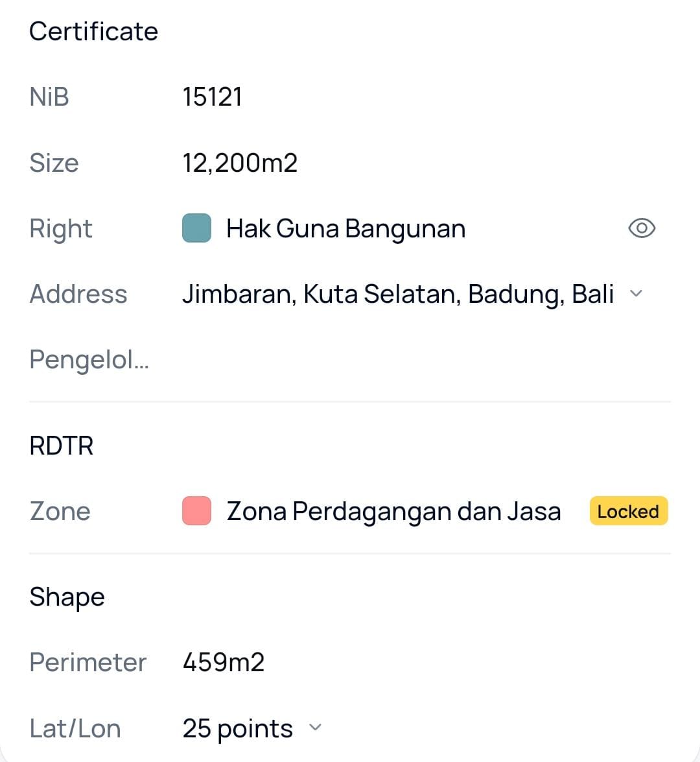
Task: Click the Certificate section heading
Action: [x=93, y=31]
